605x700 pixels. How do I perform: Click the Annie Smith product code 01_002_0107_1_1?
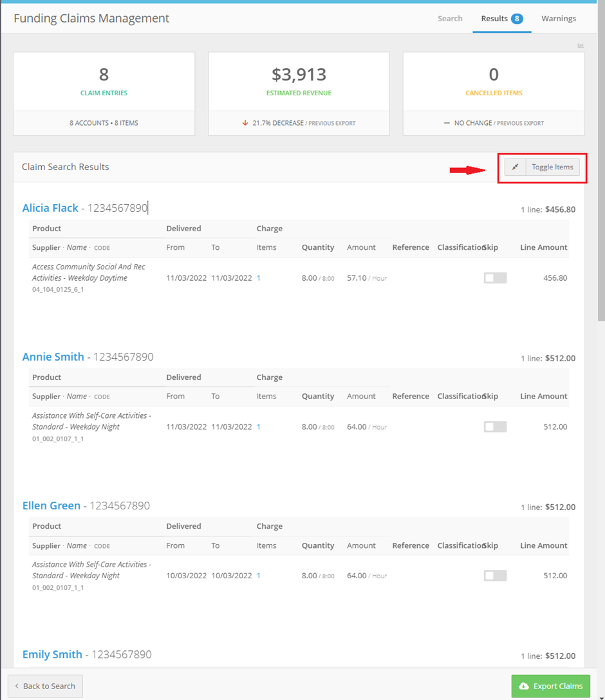tap(58, 439)
